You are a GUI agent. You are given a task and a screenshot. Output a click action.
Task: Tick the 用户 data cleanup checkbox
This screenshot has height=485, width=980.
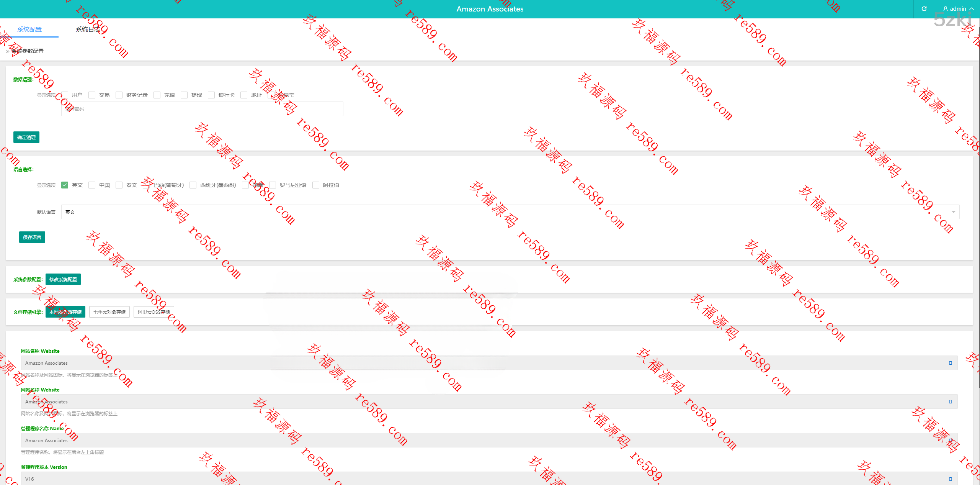tap(65, 95)
